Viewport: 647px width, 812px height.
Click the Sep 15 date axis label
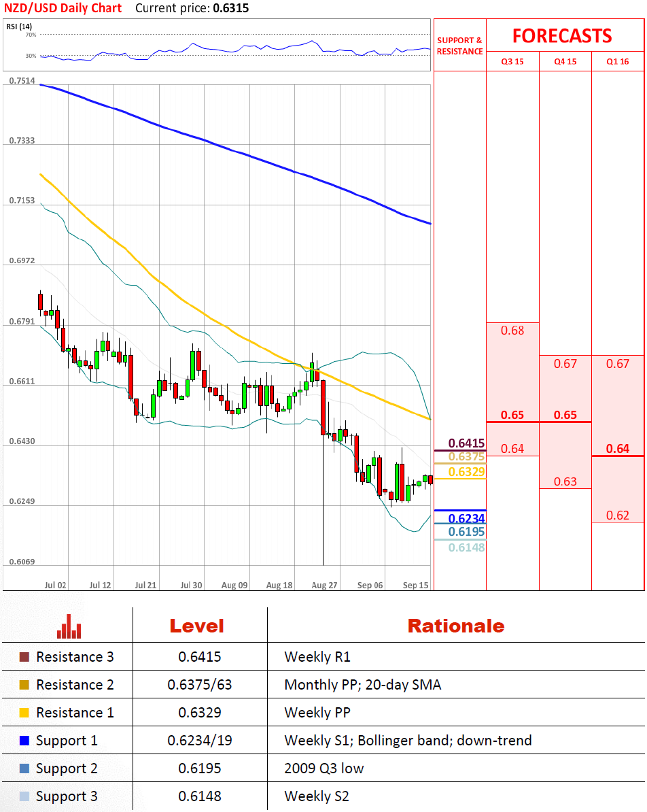point(416,585)
